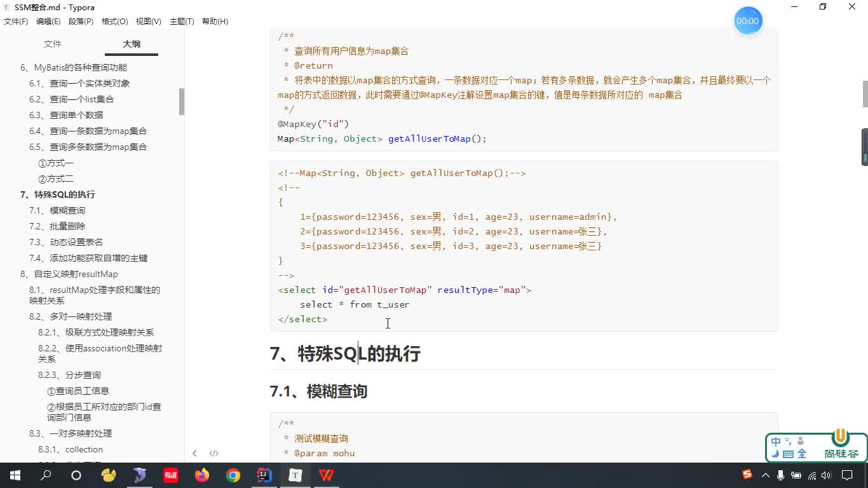Launch Firefox from the taskbar
Image resolution: width=868 pixels, height=488 pixels.
(x=202, y=475)
